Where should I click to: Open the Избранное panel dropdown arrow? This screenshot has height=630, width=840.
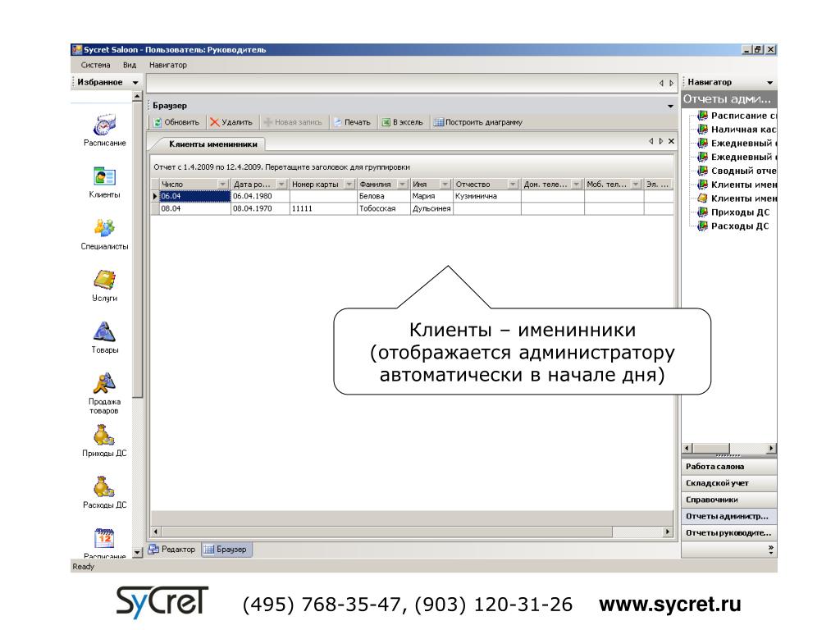135,83
